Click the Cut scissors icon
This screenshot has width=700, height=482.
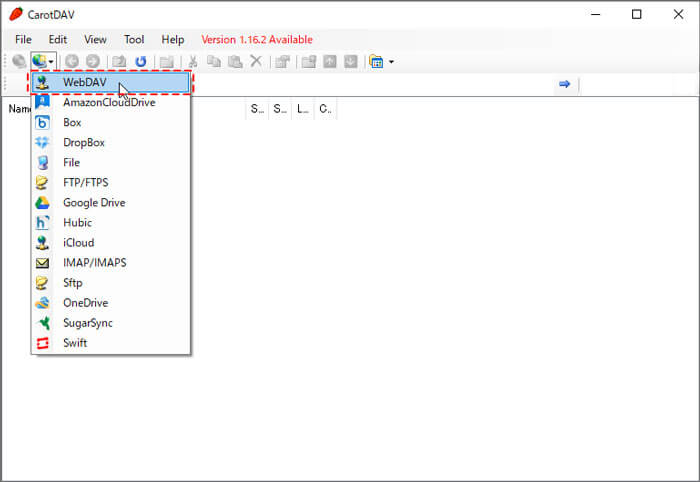(193, 61)
